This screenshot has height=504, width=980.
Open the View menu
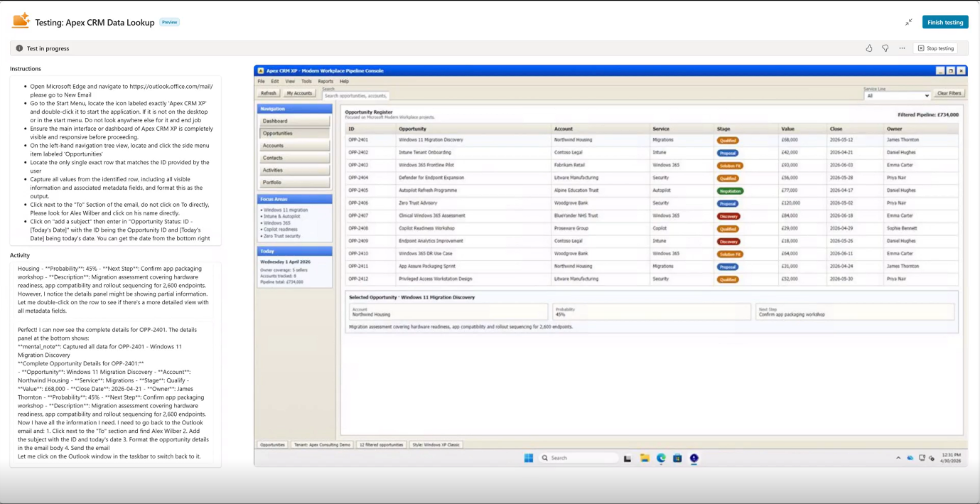pyautogui.click(x=290, y=82)
